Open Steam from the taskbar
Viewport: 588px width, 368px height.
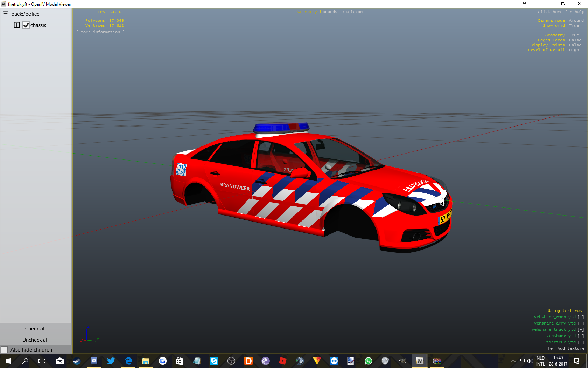[77, 361]
